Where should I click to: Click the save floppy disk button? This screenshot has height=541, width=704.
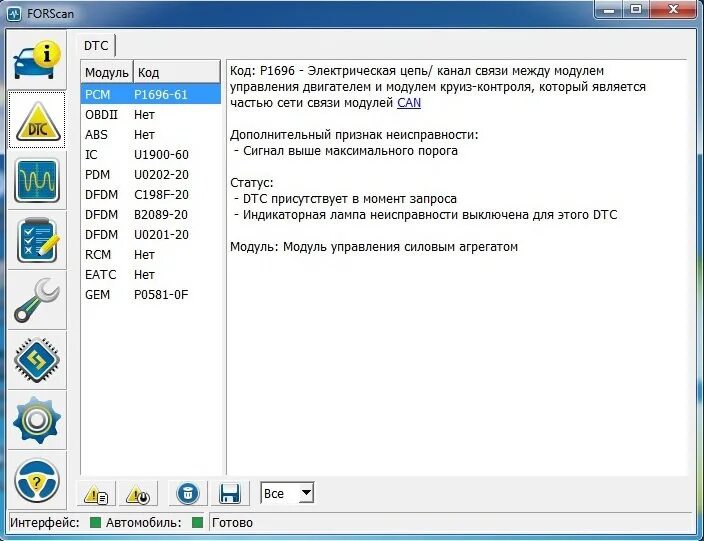229,493
